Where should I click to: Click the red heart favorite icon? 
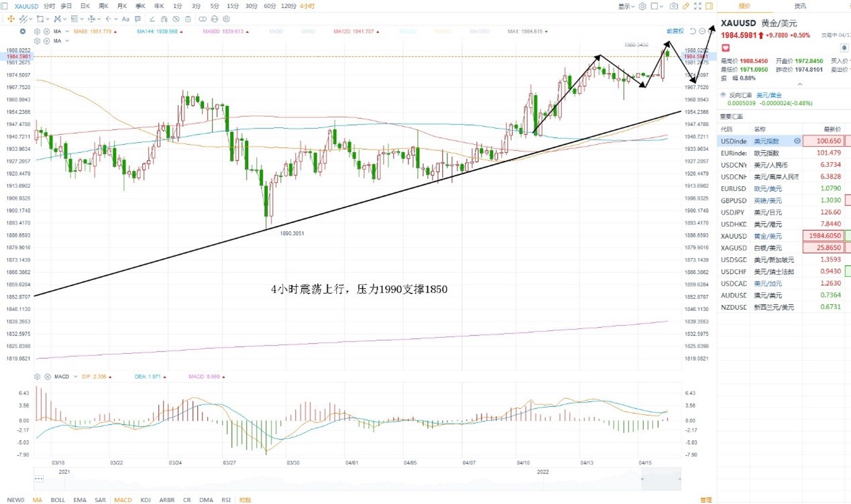coord(726,48)
